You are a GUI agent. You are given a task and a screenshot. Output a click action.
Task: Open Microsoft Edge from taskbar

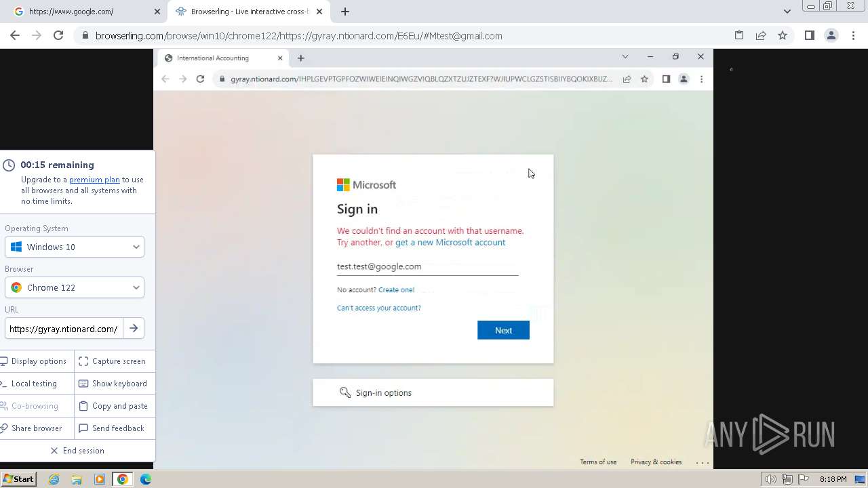point(146,479)
